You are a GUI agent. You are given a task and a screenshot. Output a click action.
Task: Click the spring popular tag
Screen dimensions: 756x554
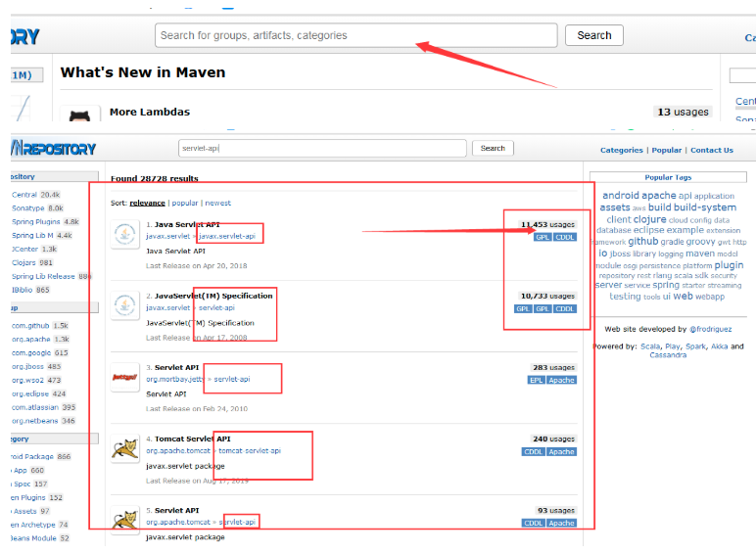666,285
